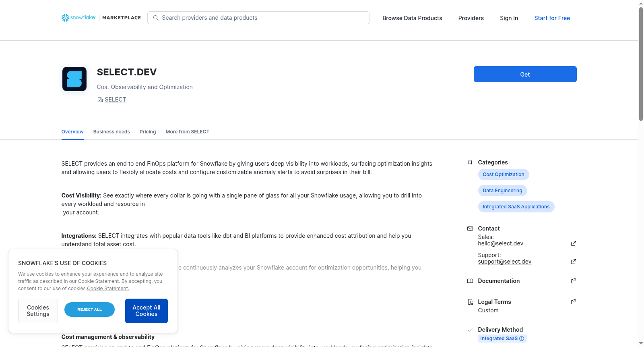Viewport: 644px width, 347px height.
Task: Click the hello@select.dev email link
Action: [500, 243]
